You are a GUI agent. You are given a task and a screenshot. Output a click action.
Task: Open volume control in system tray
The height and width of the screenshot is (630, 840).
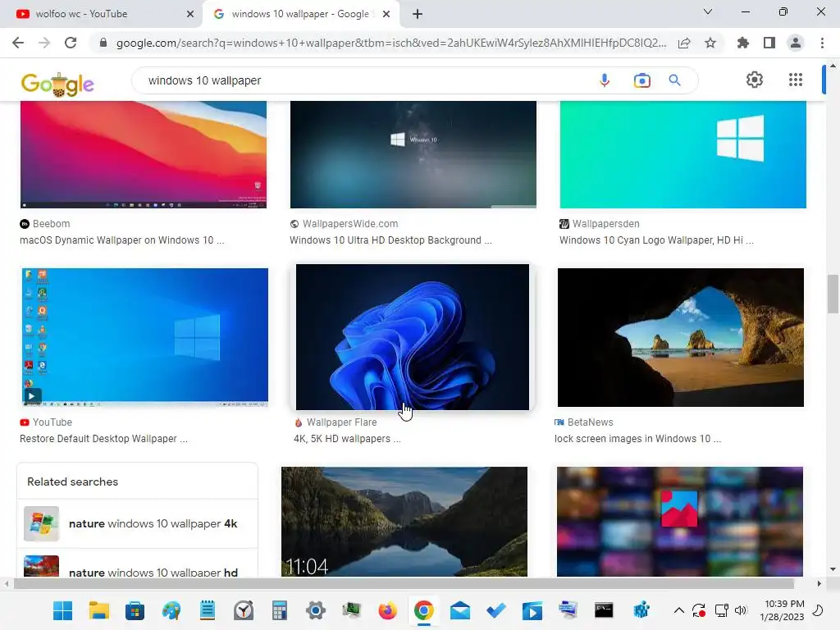(x=741, y=610)
